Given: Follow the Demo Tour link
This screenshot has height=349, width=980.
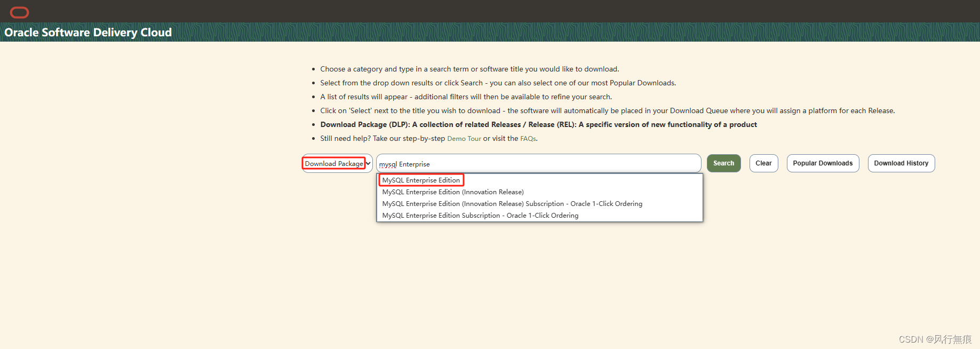Looking at the screenshot, I should point(464,139).
